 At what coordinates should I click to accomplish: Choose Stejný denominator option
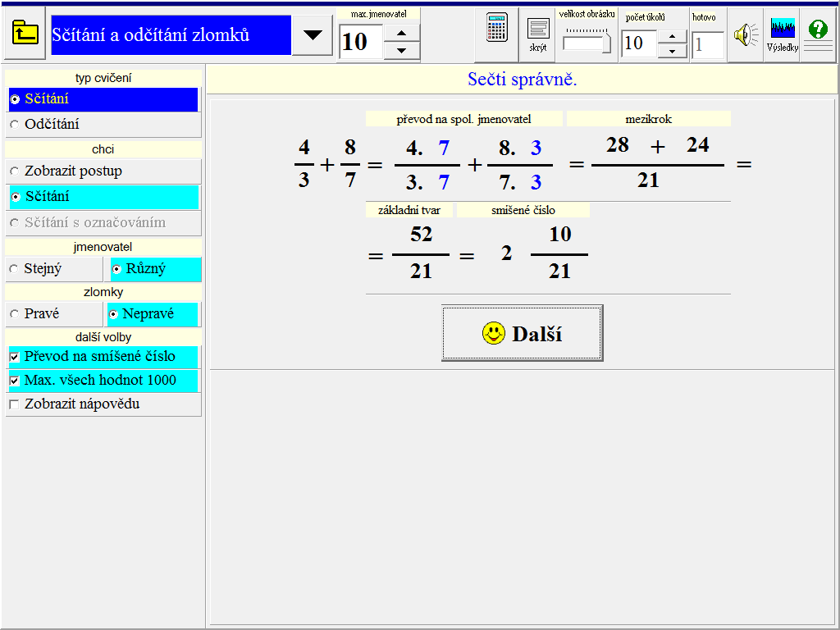coord(54,269)
